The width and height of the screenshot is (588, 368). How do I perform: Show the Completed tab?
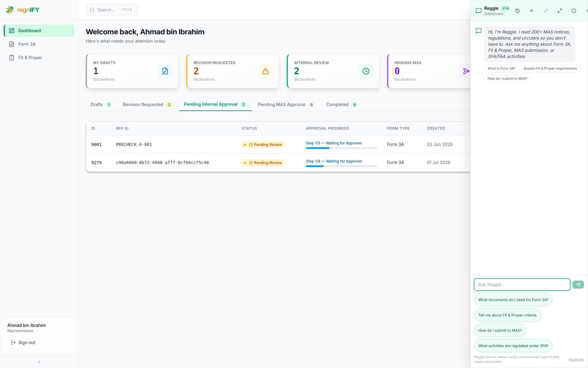pyautogui.click(x=342, y=105)
